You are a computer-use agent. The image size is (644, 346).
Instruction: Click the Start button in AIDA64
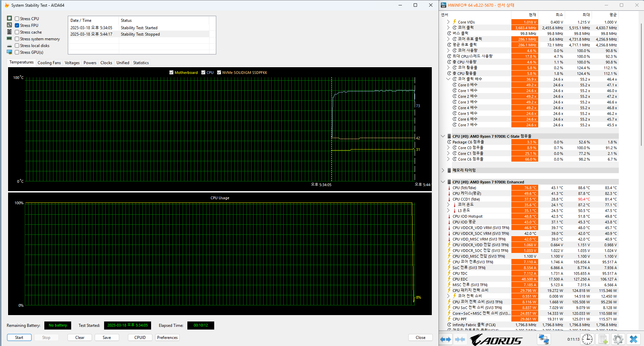pos(19,338)
